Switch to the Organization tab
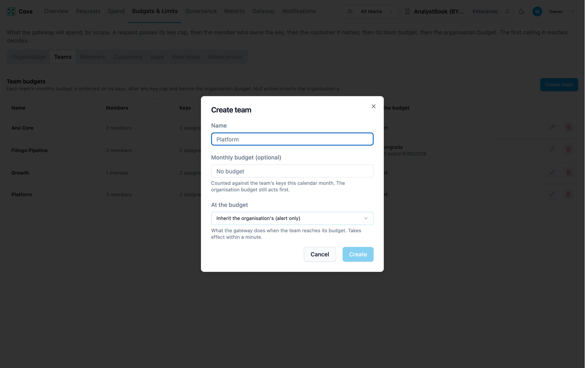Viewport: 588px width, 368px height. click(29, 57)
